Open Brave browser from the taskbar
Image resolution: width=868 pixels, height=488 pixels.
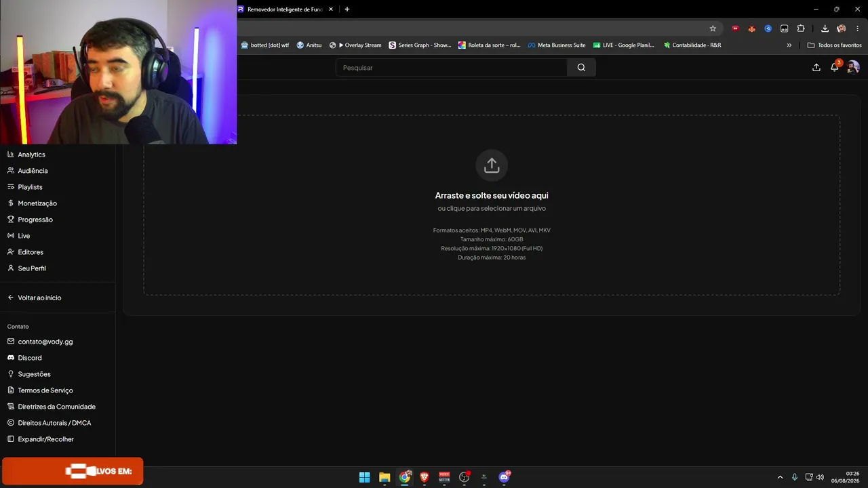click(x=425, y=477)
